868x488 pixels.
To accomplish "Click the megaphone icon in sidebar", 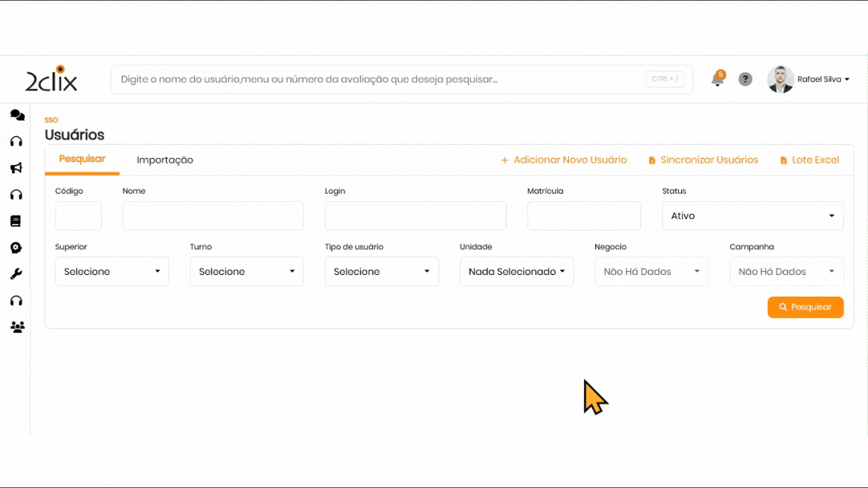I will [x=16, y=168].
